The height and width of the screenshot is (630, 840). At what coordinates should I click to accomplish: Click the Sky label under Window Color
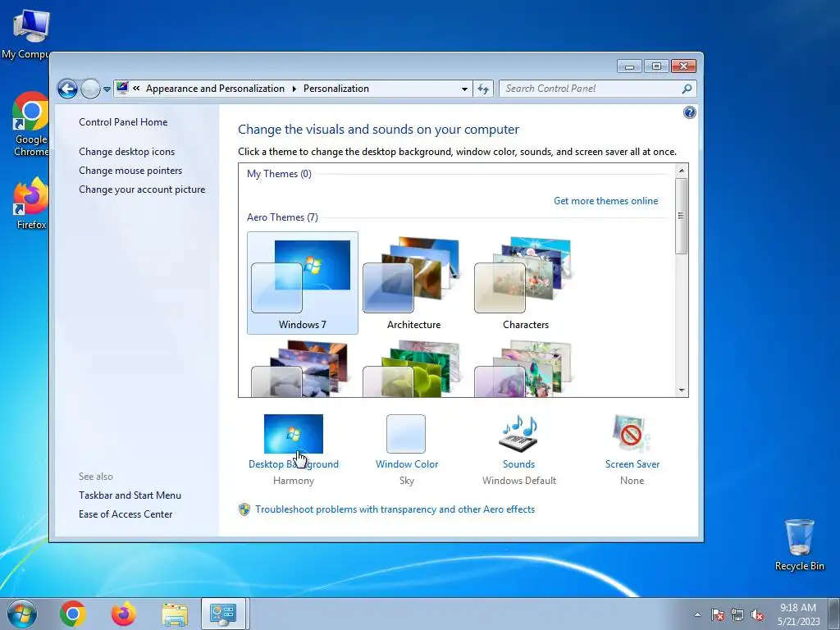pyautogui.click(x=407, y=481)
